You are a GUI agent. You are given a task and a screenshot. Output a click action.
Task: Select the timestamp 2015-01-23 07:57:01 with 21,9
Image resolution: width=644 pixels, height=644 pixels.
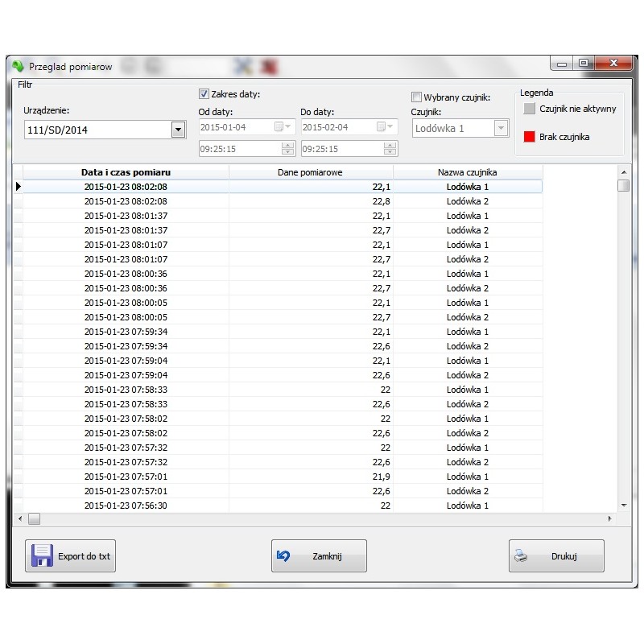point(126,477)
